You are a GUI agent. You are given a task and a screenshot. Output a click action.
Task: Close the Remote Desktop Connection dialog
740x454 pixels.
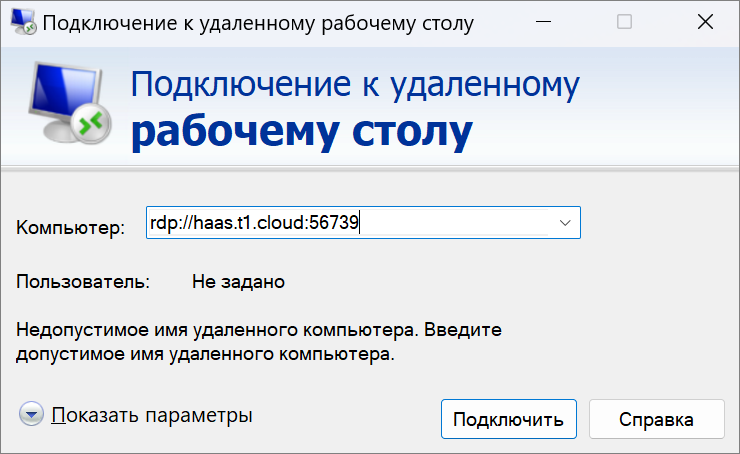706,22
